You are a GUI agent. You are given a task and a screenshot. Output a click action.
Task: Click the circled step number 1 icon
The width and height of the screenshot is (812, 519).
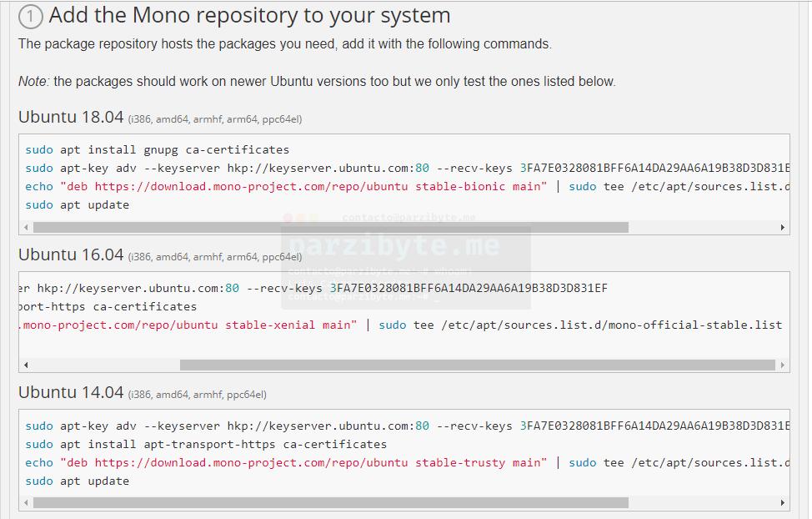pyautogui.click(x=30, y=17)
